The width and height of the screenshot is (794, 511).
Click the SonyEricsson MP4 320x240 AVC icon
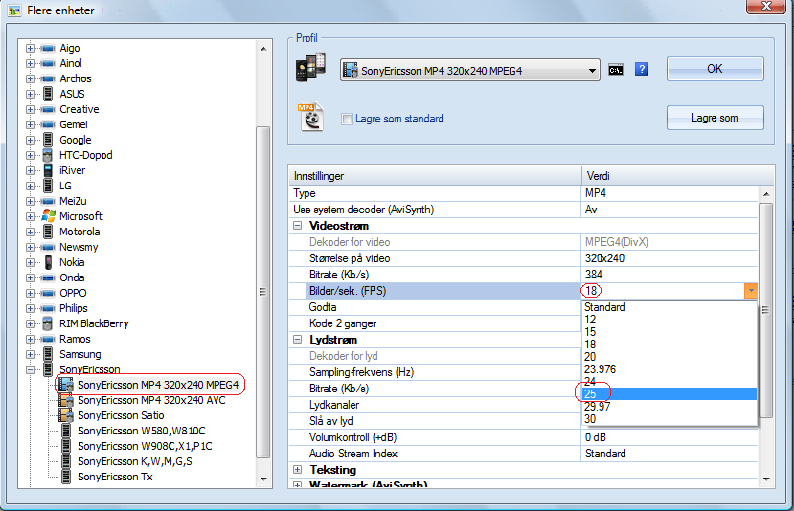coord(66,400)
